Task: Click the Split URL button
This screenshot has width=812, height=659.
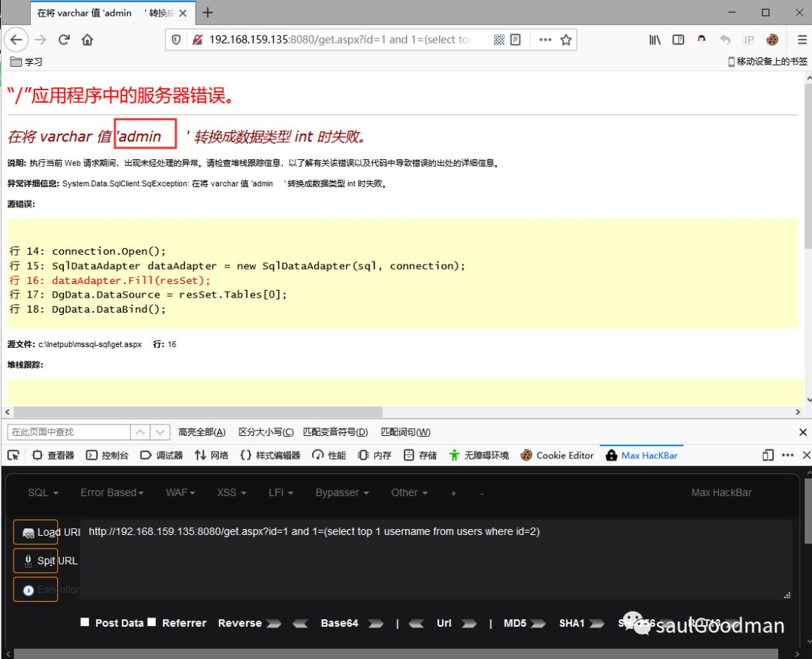Action: tap(36, 561)
